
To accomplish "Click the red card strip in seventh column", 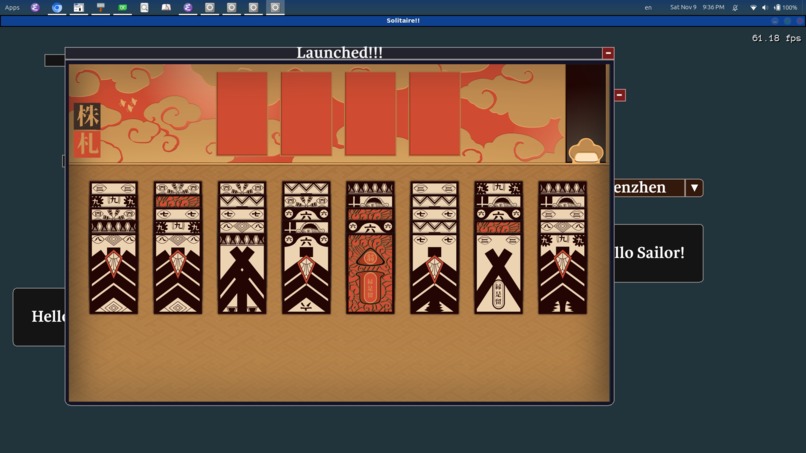I will coord(498,227).
